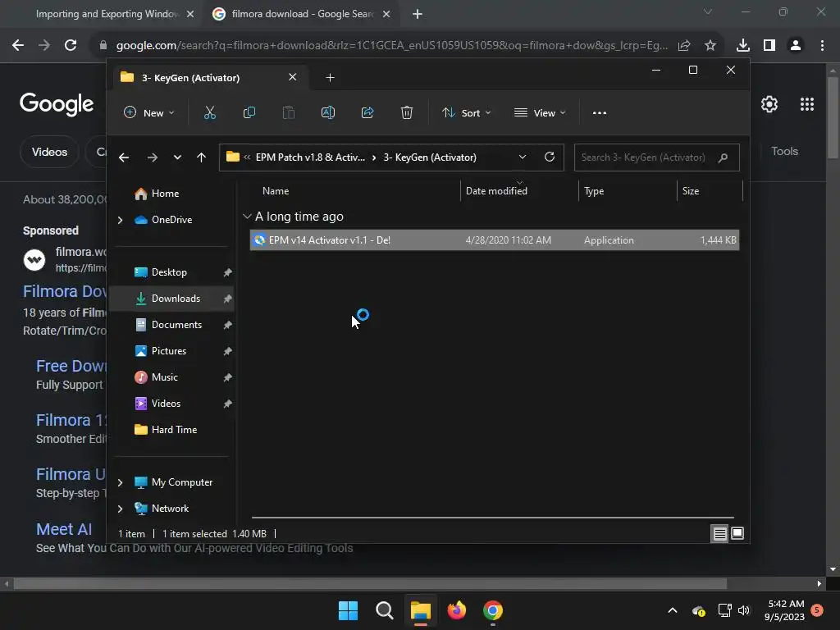Viewport: 840px width, 630px height.
Task: Show hidden system tray icons
Action: 673,610
